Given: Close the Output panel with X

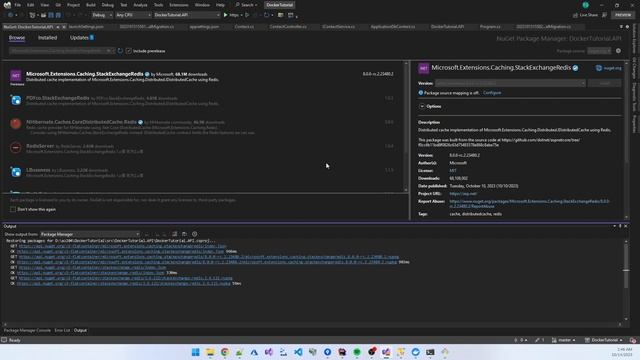Looking at the screenshot, I should click(626, 226).
